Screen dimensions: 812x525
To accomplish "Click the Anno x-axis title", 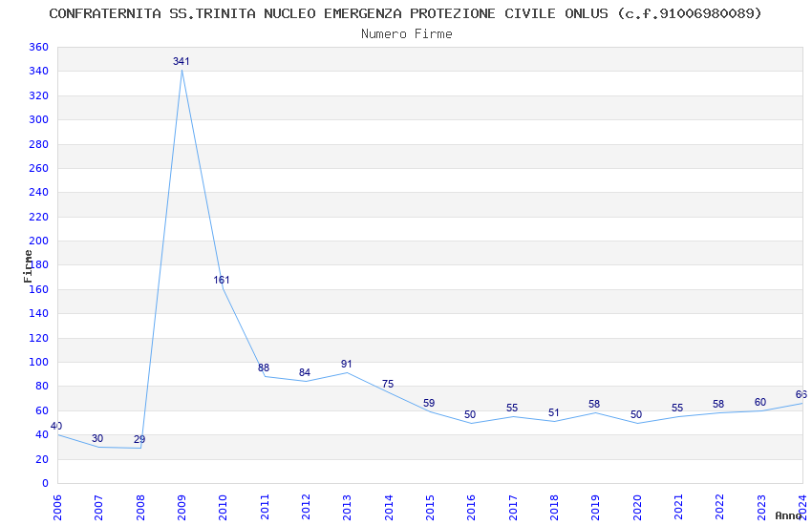I will coord(788,515).
